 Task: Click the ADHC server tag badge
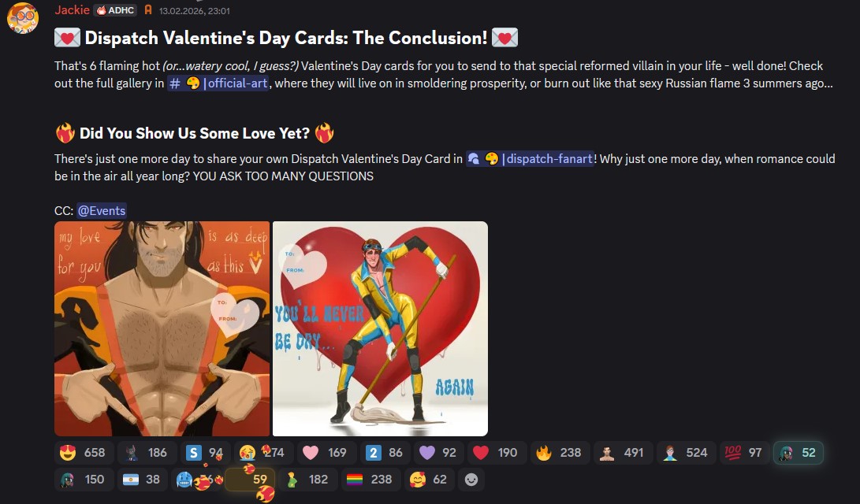(x=115, y=10)
